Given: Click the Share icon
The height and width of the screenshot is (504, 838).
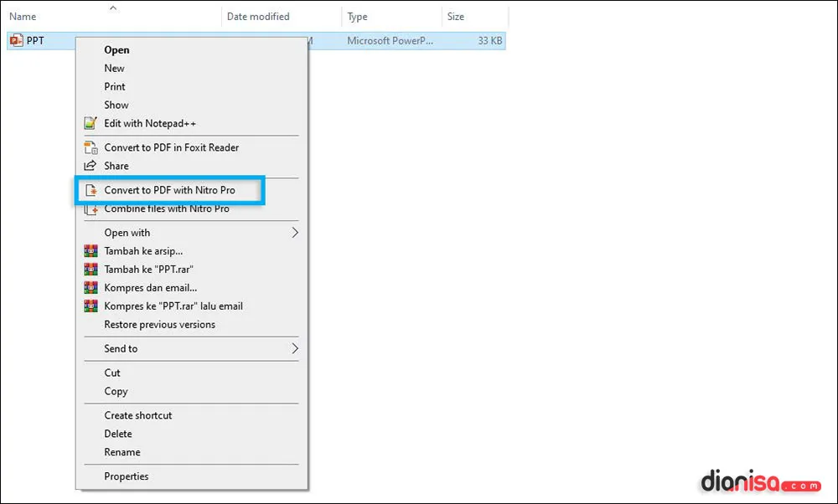Looking at the screenshot, I should [x=91, y=166].
